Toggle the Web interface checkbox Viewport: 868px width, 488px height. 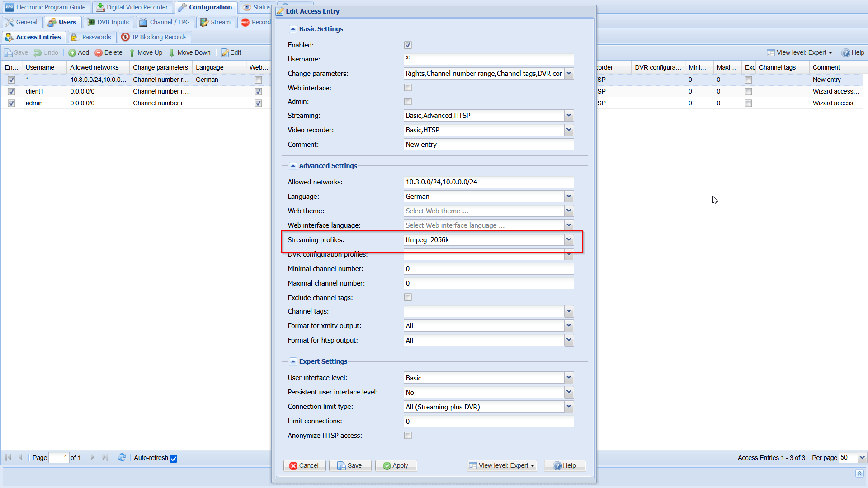coord(408,88)
